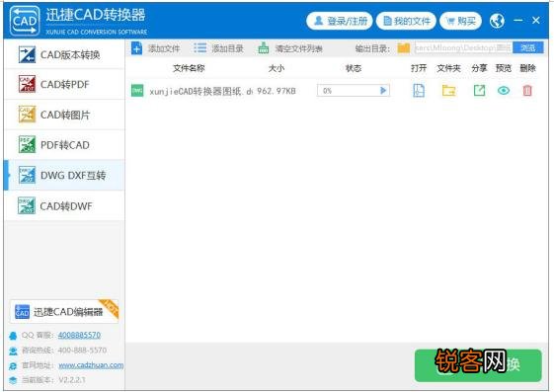Open the CAD版本转换 section
The width and height of the screenshot is (554, 392).
click(64, 54)
